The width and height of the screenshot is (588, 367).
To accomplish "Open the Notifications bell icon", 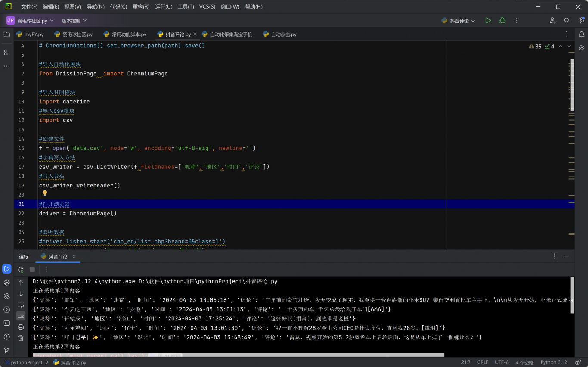I will 582,34.
